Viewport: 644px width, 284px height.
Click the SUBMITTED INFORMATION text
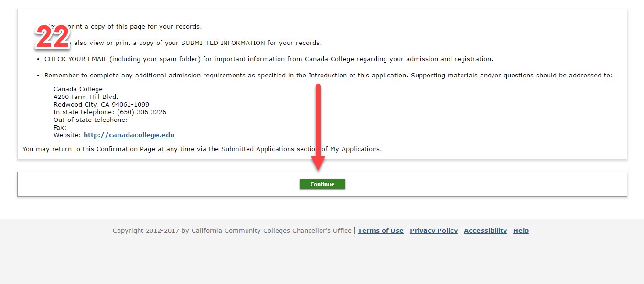pos(223,43)
